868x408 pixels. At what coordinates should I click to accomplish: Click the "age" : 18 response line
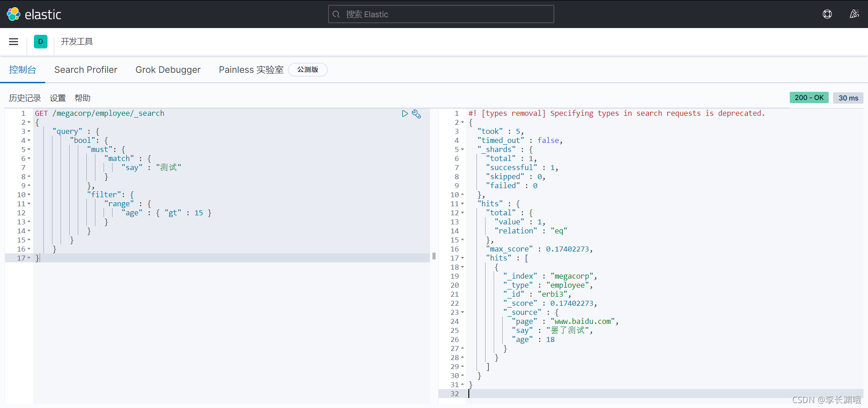[533, 340]
